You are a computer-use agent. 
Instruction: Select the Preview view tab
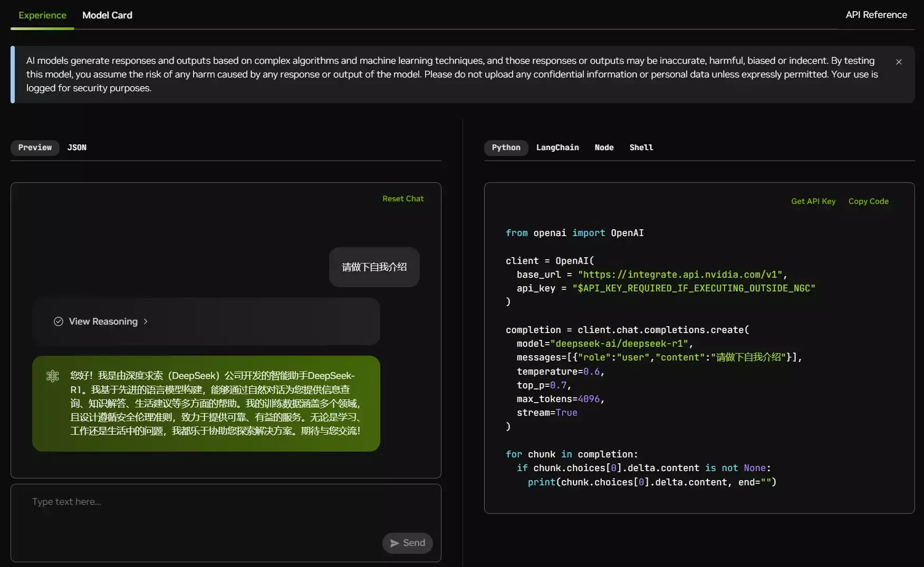pos(35,148)
